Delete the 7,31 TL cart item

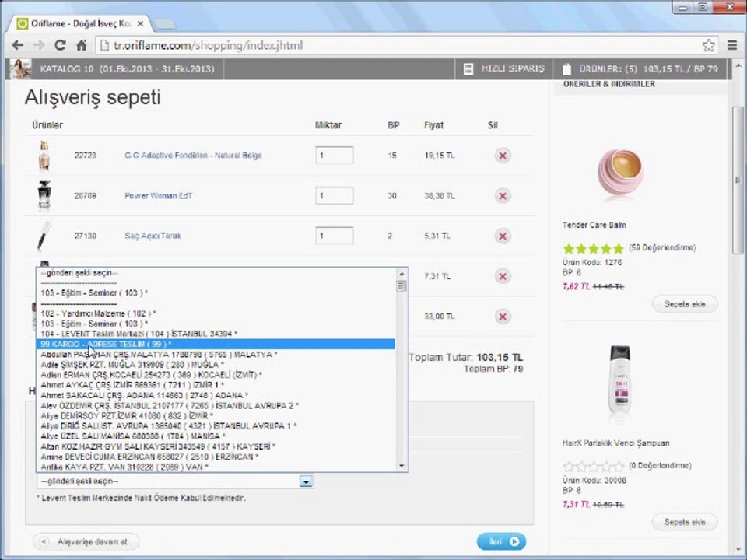point(503,276)
